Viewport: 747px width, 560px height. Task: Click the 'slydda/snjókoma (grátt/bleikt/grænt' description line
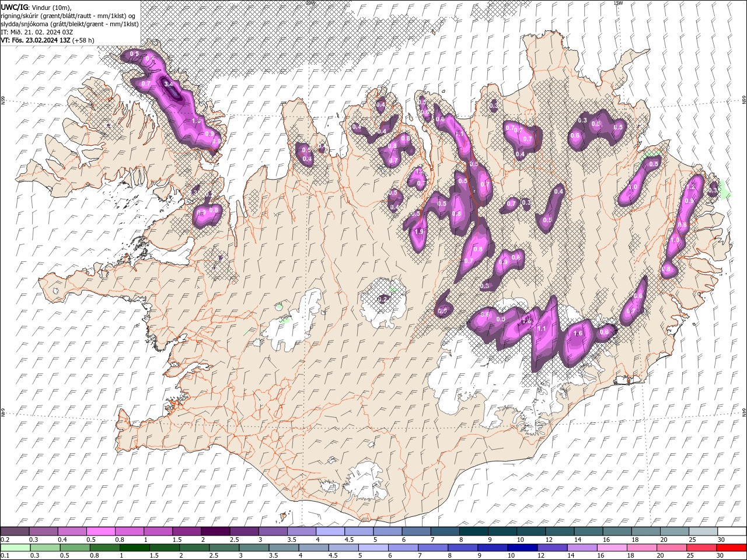click(x=69, y=24)
